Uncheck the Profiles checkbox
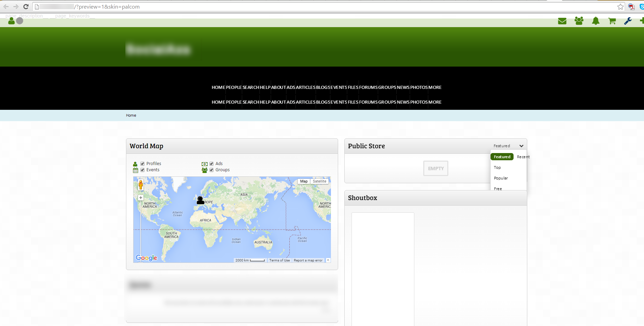 pos(142,164)
